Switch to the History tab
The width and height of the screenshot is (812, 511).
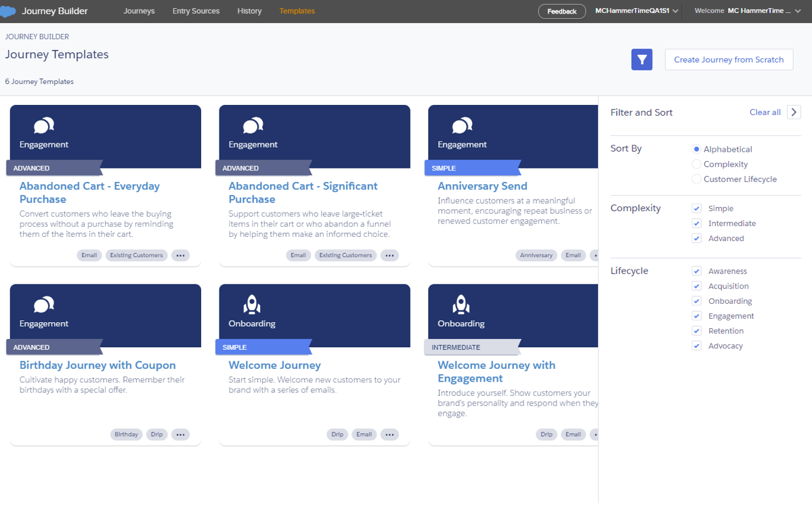[249, 11]
